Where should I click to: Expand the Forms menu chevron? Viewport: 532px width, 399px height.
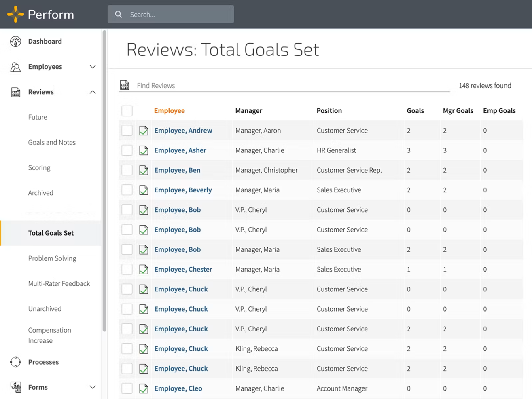click(93, 387)
